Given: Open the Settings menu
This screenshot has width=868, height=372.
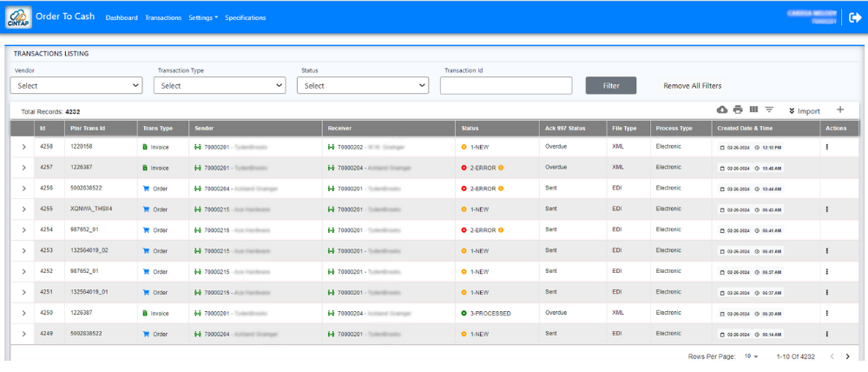Looking at the screenshot, I should pyautogui.click(x=203, y=17).
